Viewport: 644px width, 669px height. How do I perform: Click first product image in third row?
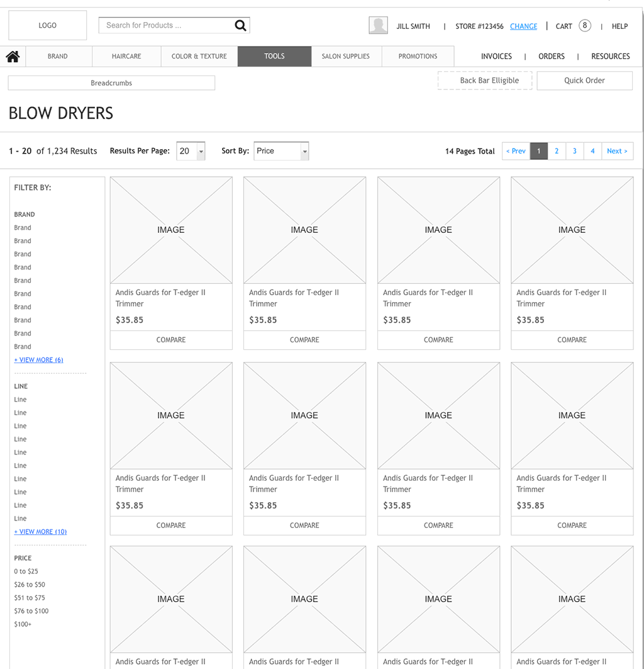tap(171, 599)
